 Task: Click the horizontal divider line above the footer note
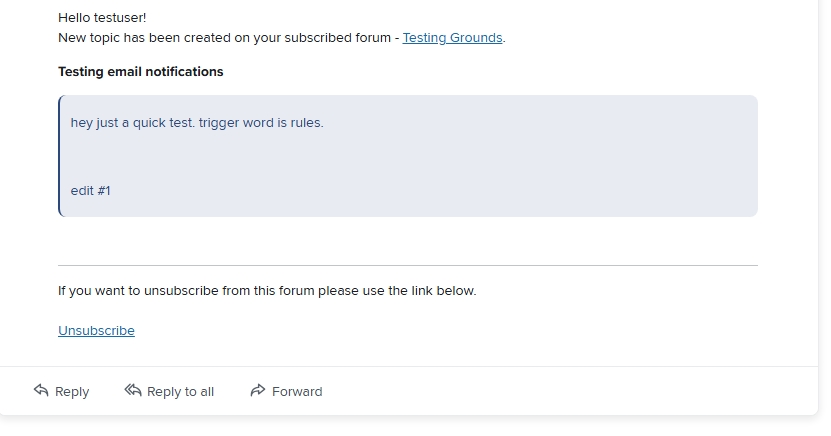408,266
